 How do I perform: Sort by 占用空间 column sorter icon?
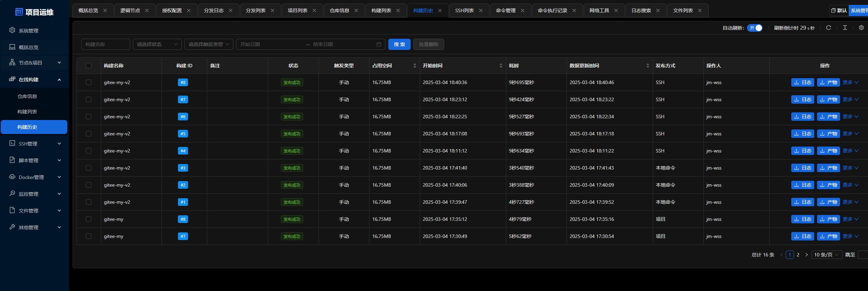[414, 66]
